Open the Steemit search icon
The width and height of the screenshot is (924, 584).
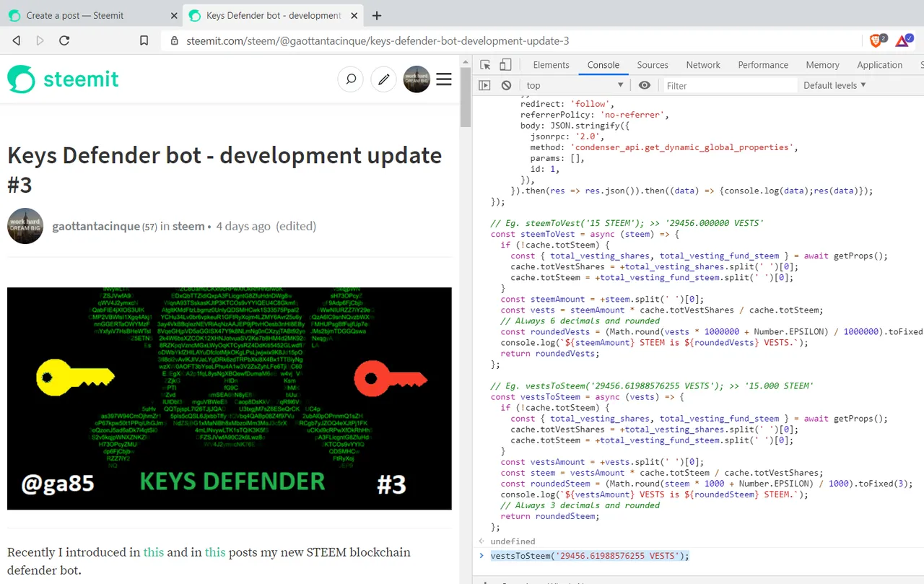point(351,79)
